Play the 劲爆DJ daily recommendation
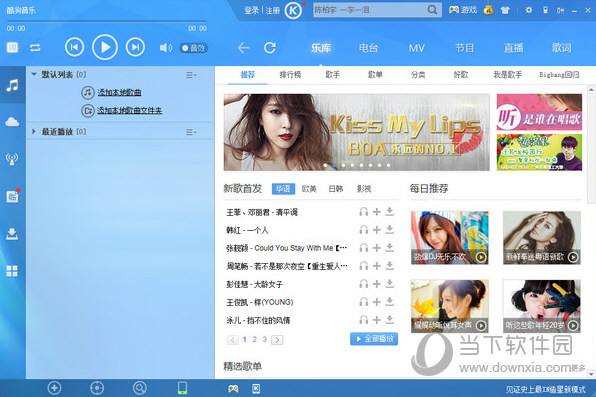 pos(450,238)
